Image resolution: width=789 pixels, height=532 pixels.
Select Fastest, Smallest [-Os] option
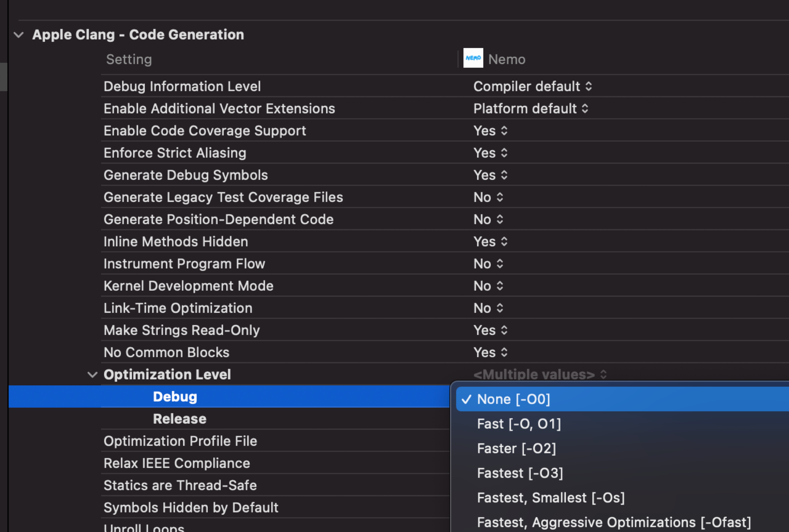[x=551, y=498]
